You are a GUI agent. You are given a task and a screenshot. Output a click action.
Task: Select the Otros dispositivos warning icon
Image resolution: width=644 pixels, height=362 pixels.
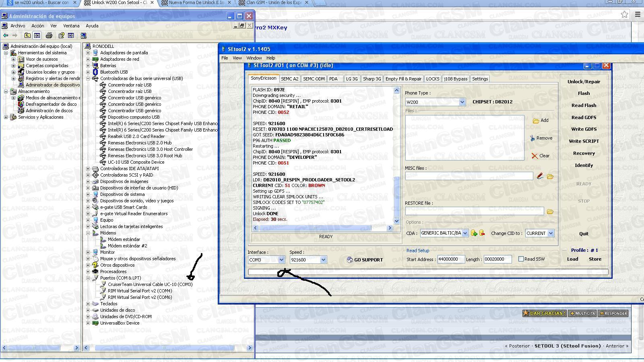coord(95,265)
